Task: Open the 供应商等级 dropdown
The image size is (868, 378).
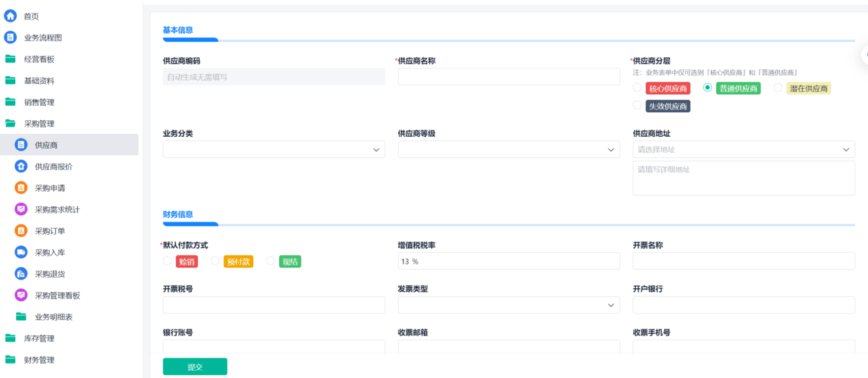Action: (509, 149)
